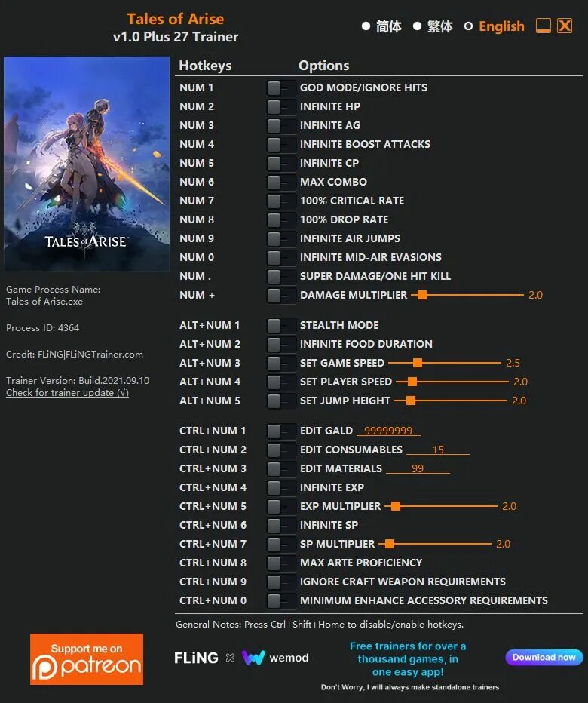Click the FLiNG logo

point(196,658)
